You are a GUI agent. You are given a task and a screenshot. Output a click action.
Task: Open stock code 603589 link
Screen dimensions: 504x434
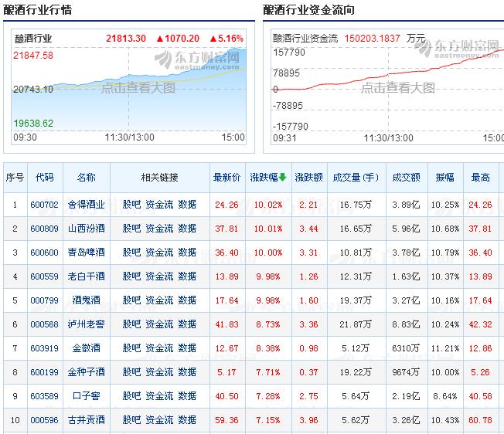[x=44, y=396]
